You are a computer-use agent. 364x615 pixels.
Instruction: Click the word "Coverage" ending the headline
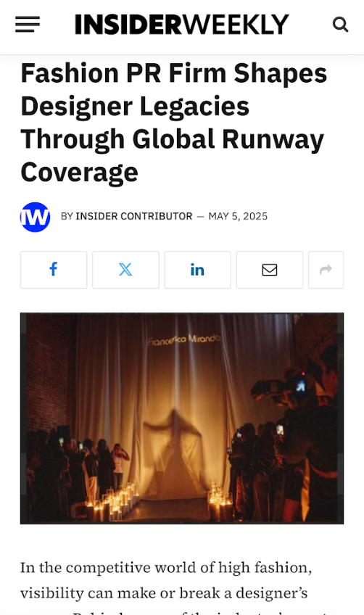(79, 173)
